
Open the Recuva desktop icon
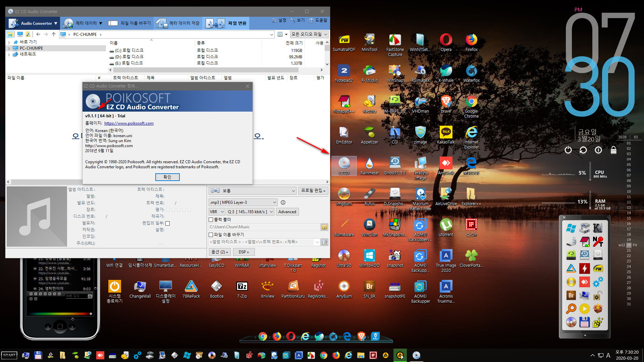point(369,105)
